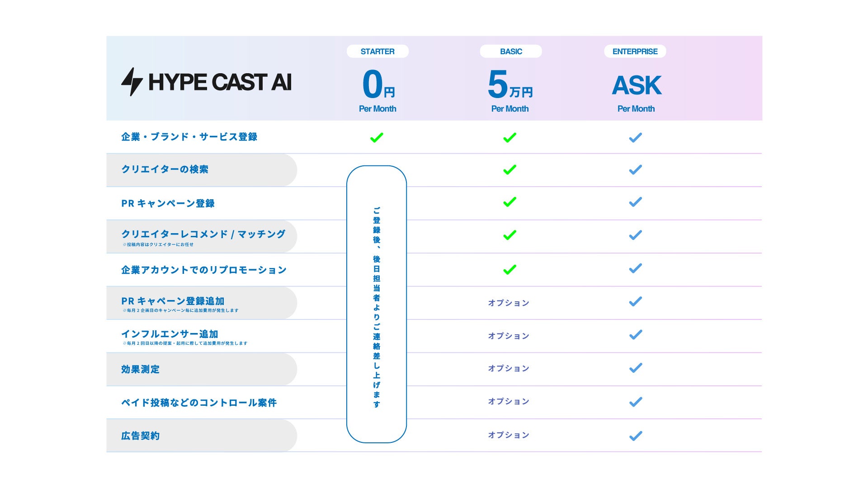
Task: Click the ペイド投稿などのコントロール案件 feature label
Action: (199, 403)
